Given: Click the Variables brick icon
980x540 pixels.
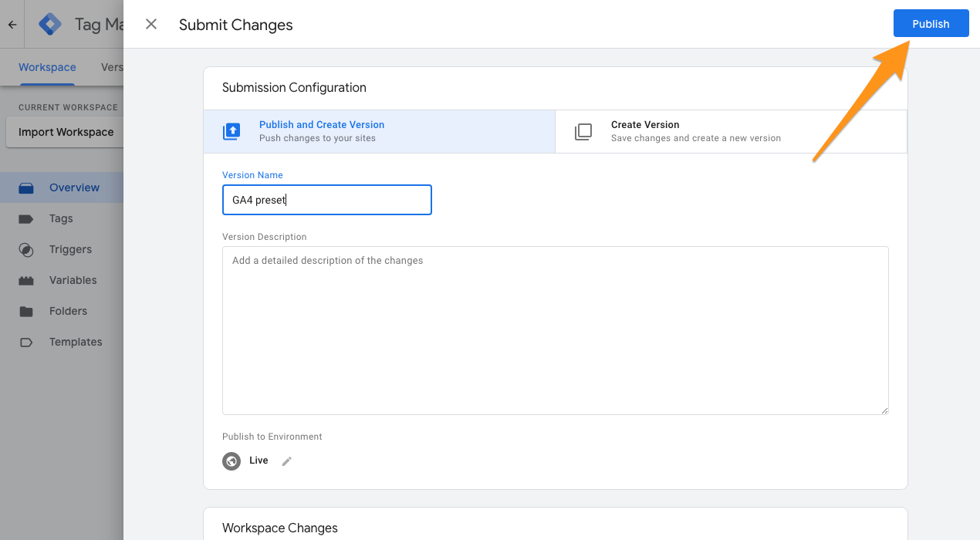Looking at the screenshot, I should click(26, 280).
